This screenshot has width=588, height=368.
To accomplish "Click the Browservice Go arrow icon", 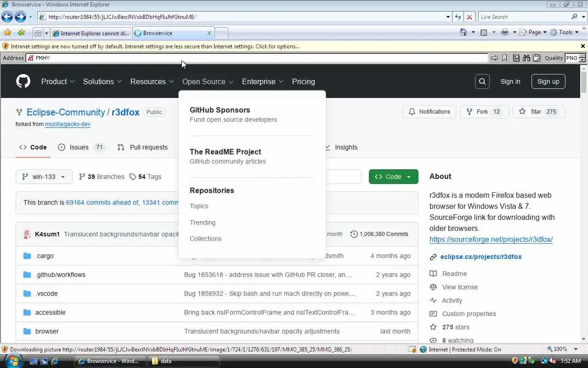I will click(x=494, y=58).
